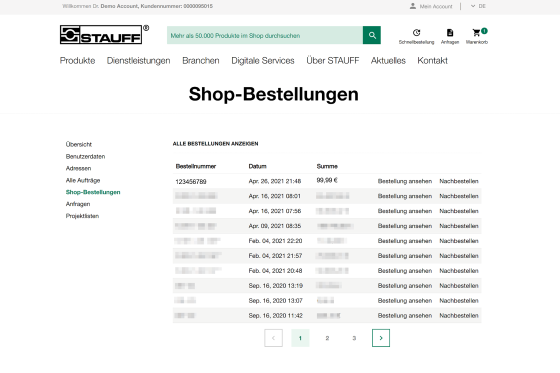Click the previous page arrow button
Screen dimensions: 560x373
pyautogui.click(x=273, y=338)
